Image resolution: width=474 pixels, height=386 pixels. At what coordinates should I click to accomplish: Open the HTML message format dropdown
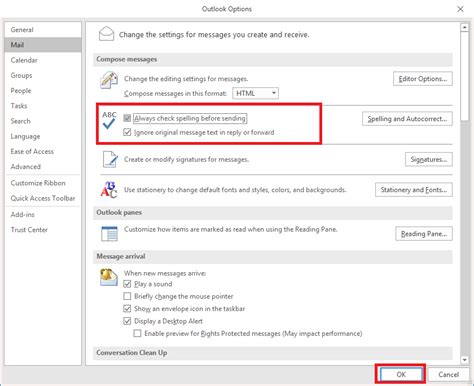pyautogui.click(x=255, y=93)
